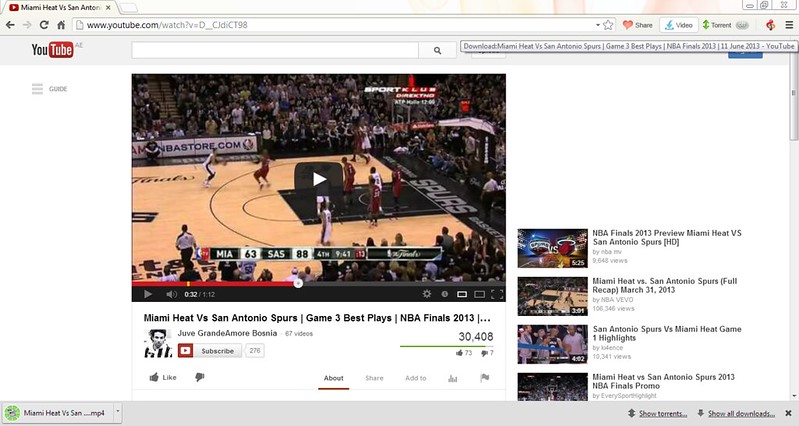Select the Miami Heat Vs San Antonio browser tab
Screen dimensions: 799x426
(61, 8)
